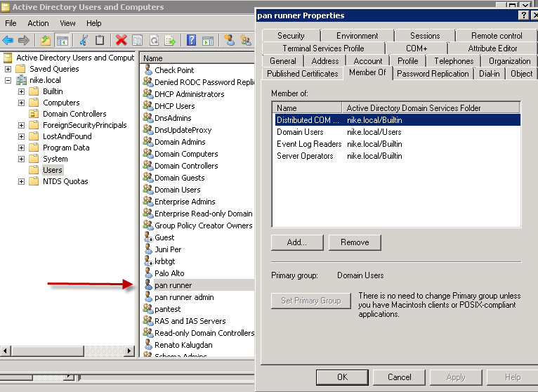Switch to the Password Replication tab
This screenshot has width=538, height=392.
click(433, 74)
